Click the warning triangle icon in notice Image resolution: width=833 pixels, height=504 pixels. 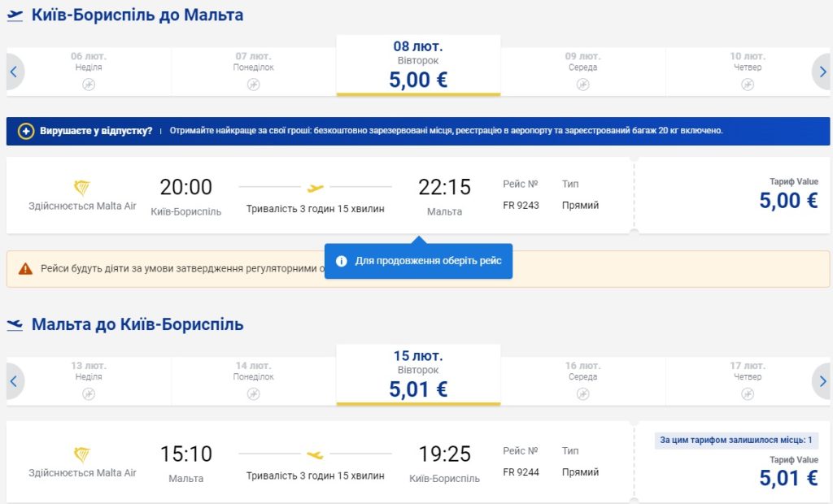tap(25, 268)
